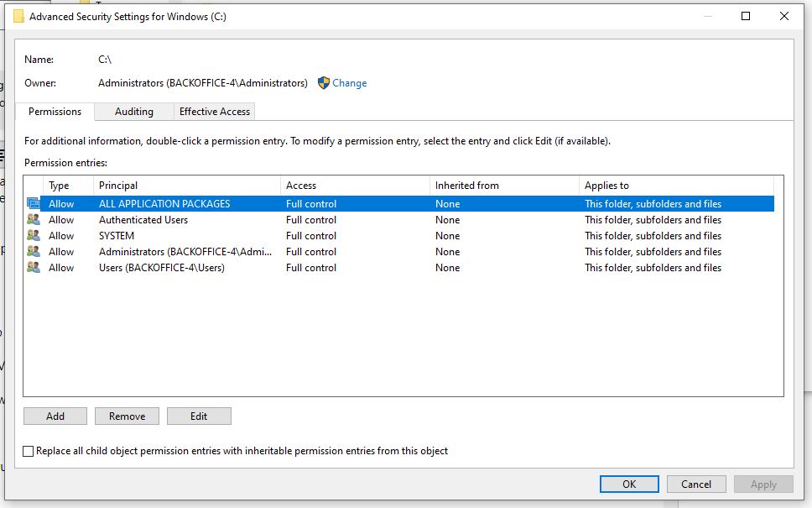Click the shield icon beside Change
This screenshot has height=508, width=812.
[x=323, y=83]
